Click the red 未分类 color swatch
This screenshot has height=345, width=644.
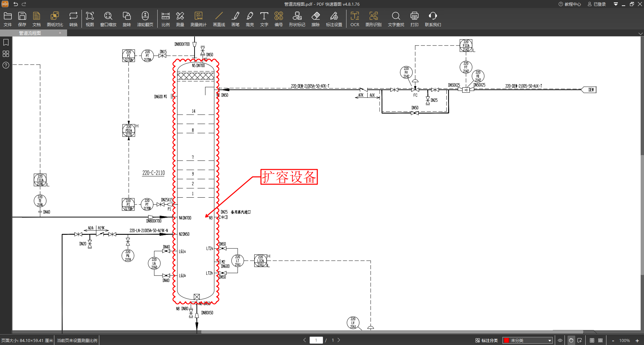pyautogui.click(x=506, y=340)
